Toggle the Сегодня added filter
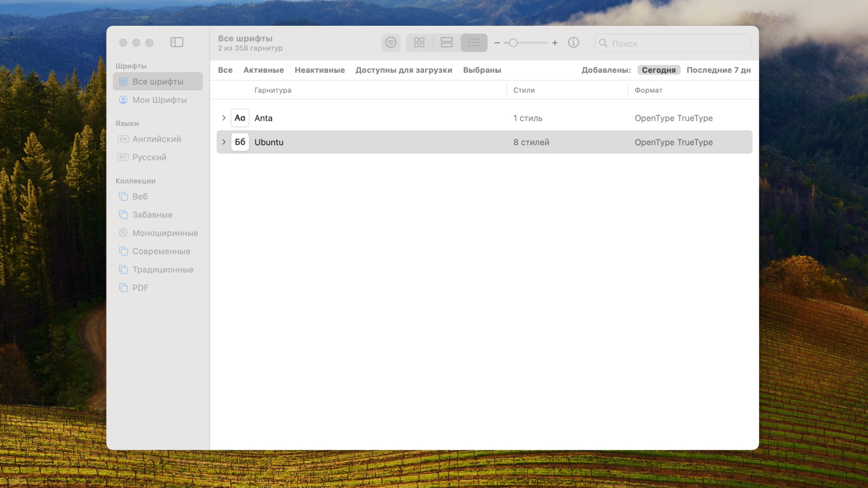Image resolution: width=868 pixels, height=488 pixels. coord(658,70)
